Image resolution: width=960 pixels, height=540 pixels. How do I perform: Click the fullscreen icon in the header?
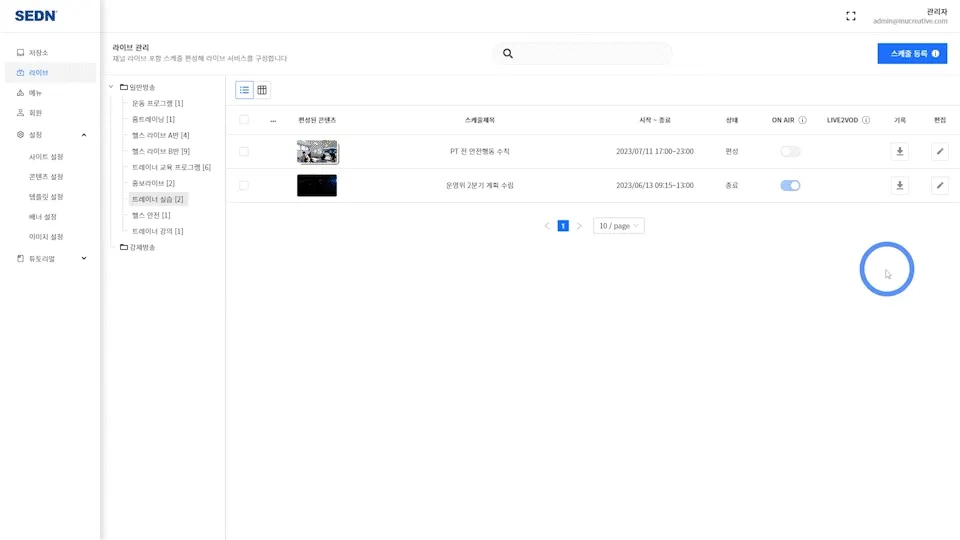[851, 16]
